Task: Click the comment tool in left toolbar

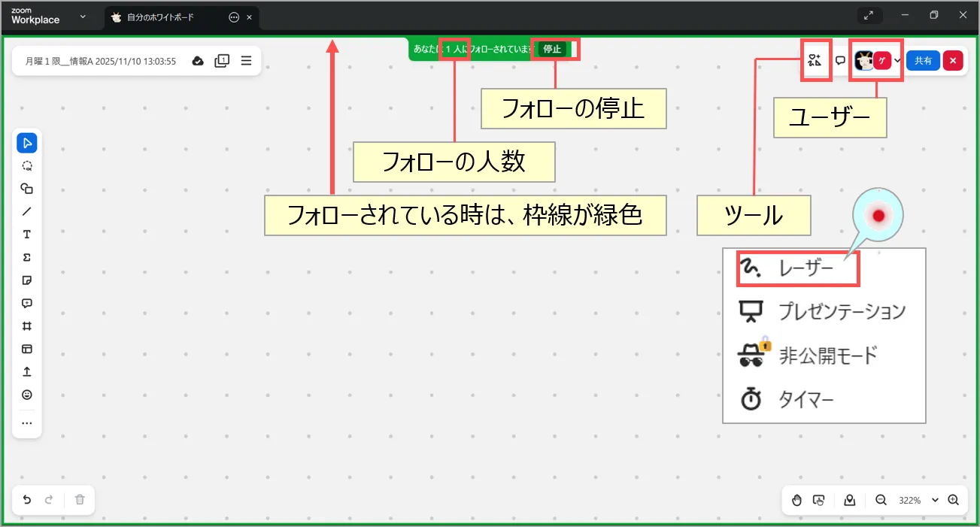Action: click(27, 304)
